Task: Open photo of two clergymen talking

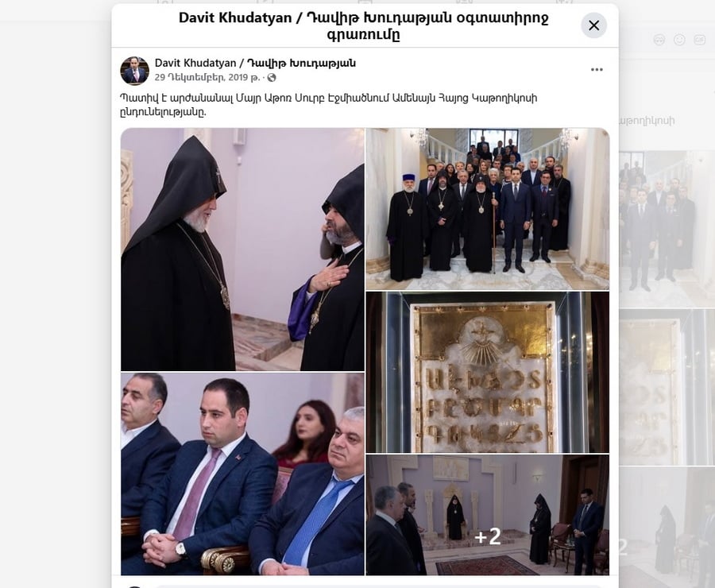Action: 242,250
